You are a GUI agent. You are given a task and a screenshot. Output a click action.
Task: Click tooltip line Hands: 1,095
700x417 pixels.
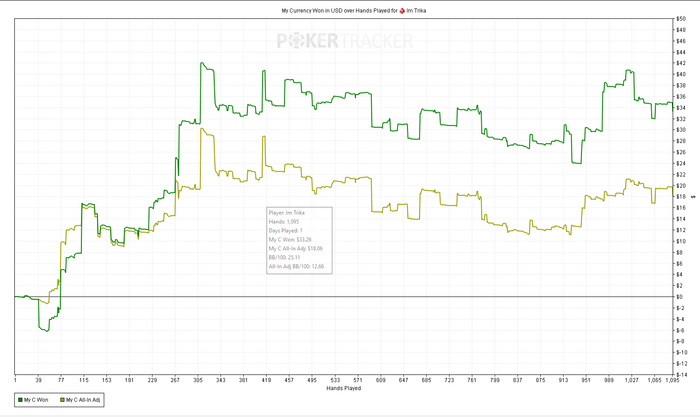284,222
